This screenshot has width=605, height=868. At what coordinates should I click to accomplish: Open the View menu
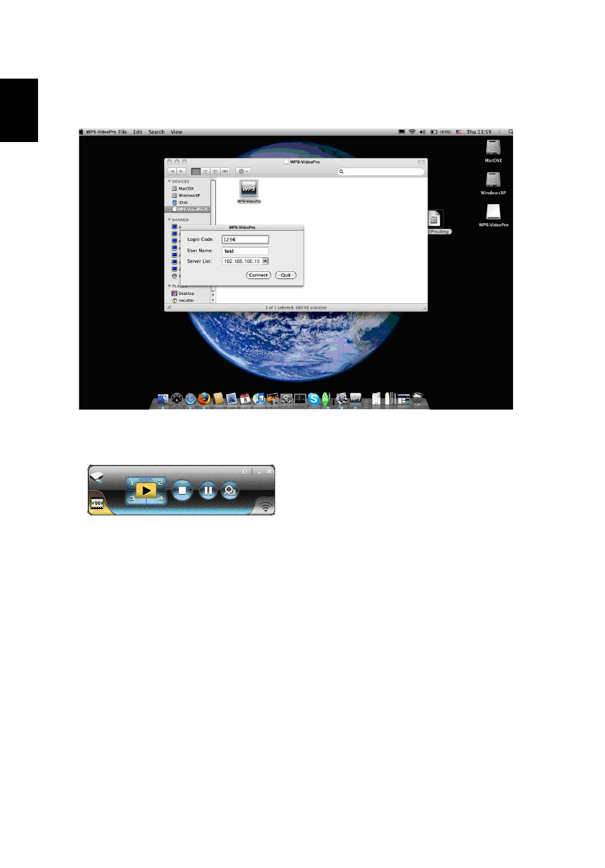click(176, 132)
